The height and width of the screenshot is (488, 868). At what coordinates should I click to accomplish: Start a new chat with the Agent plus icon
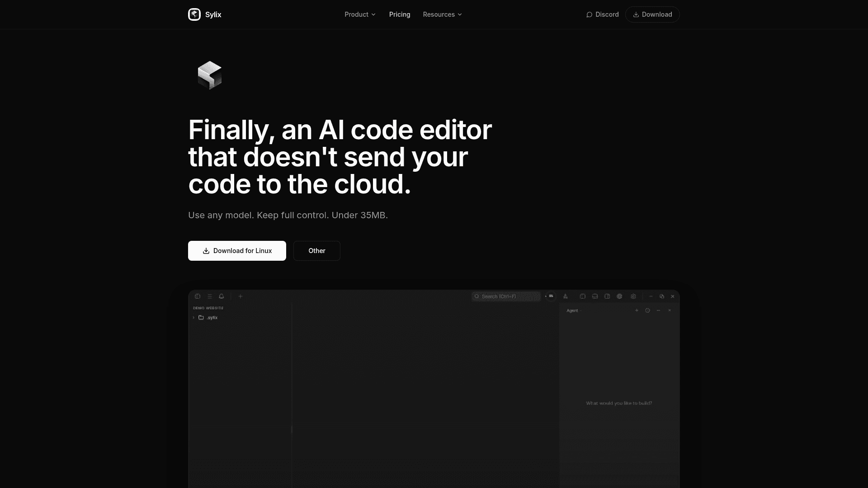click(x=637, y=310)
